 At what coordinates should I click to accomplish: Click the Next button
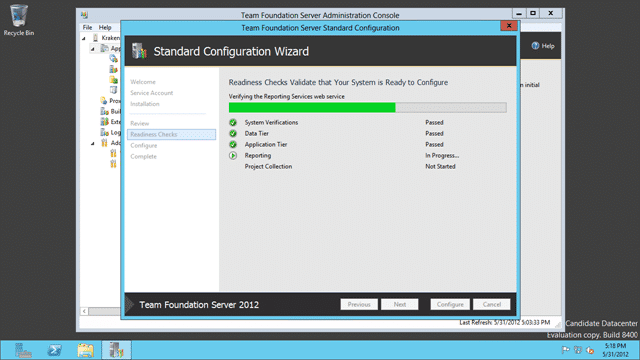point(400,304)
